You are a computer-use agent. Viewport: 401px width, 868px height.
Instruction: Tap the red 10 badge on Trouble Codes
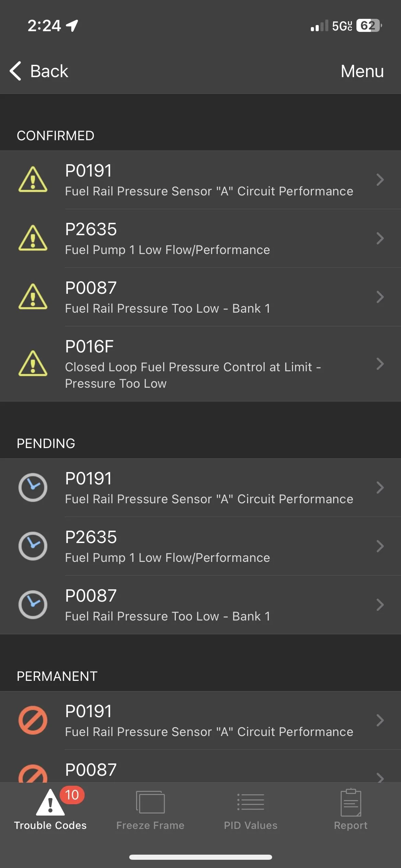click(x=72, y=795)
